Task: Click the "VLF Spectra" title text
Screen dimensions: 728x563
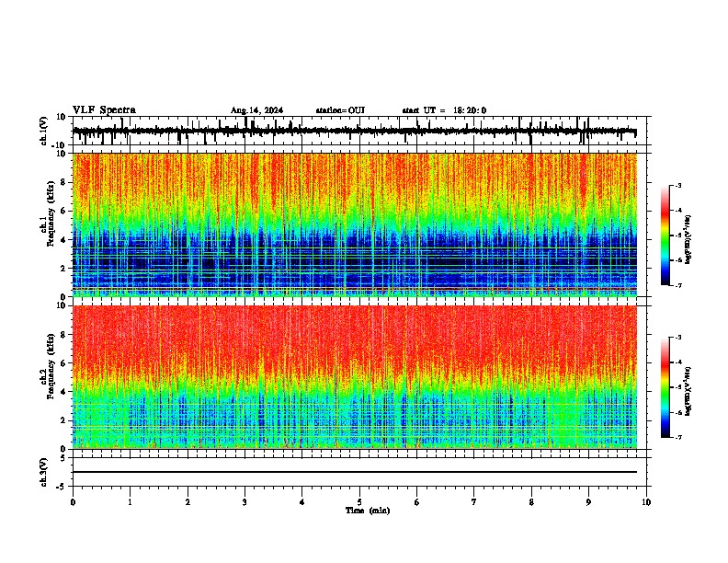Action: tap(104, 110)
